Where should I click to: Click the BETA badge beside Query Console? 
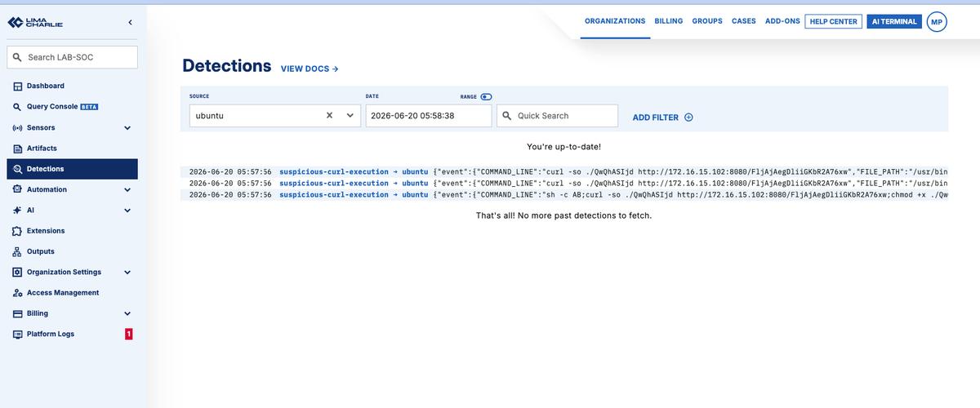89,107
